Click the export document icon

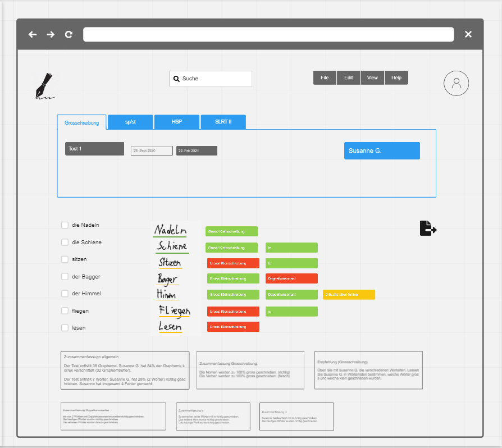[x=428, y=228]
